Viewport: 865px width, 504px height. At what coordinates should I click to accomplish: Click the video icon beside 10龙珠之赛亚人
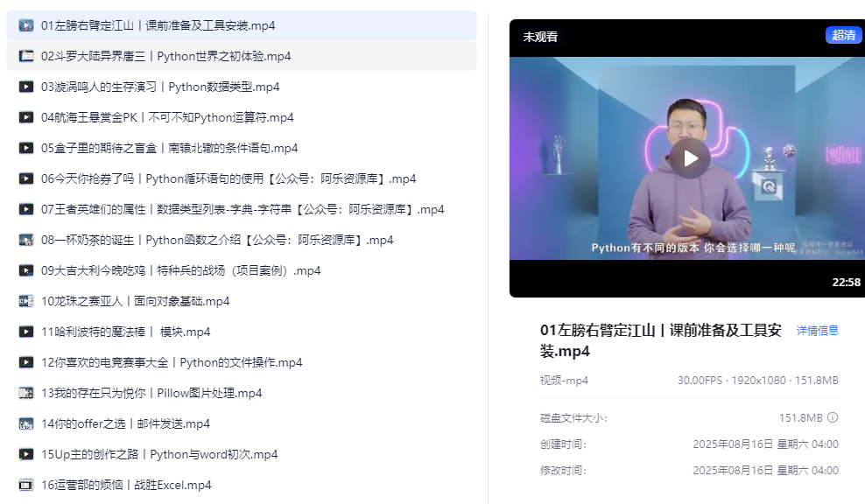26,301
